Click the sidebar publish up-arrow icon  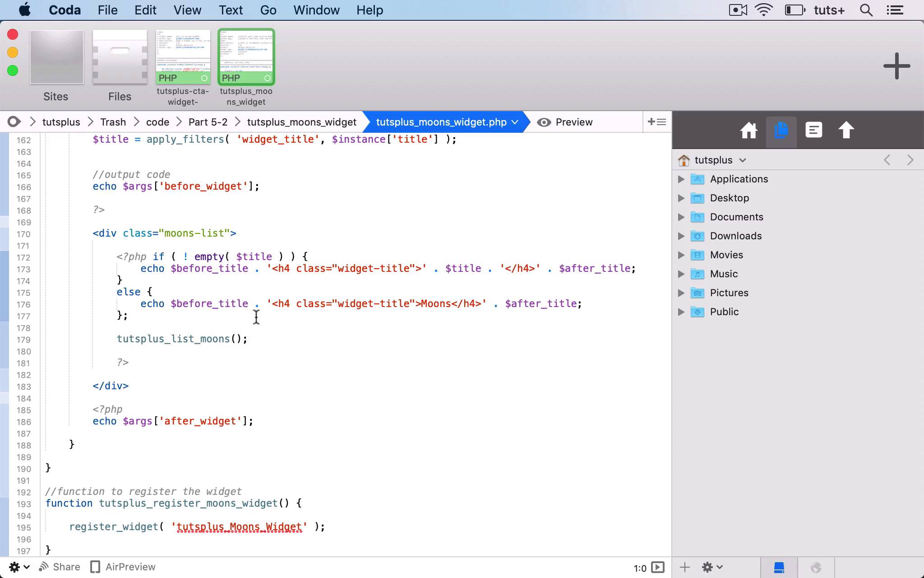pos(846,131)
